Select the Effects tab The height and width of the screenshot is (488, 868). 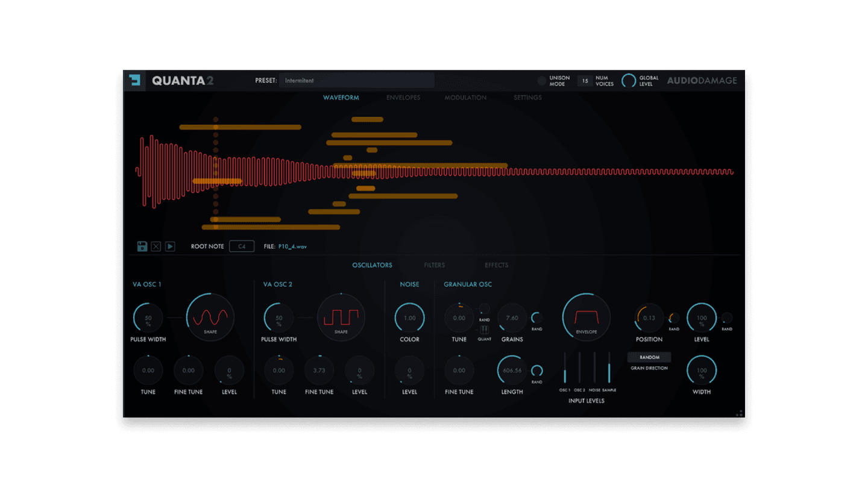tap(497, 265)
